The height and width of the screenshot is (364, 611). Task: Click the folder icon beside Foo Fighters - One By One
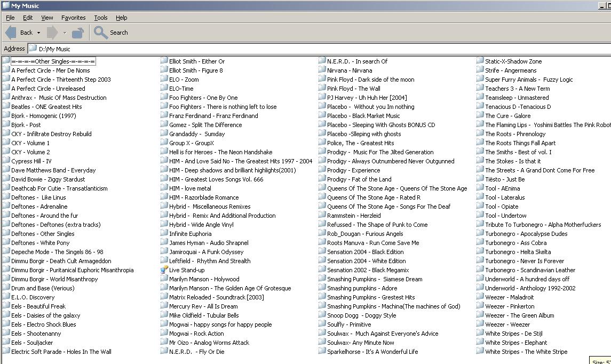pyautogui.click(x=164, y=97)
